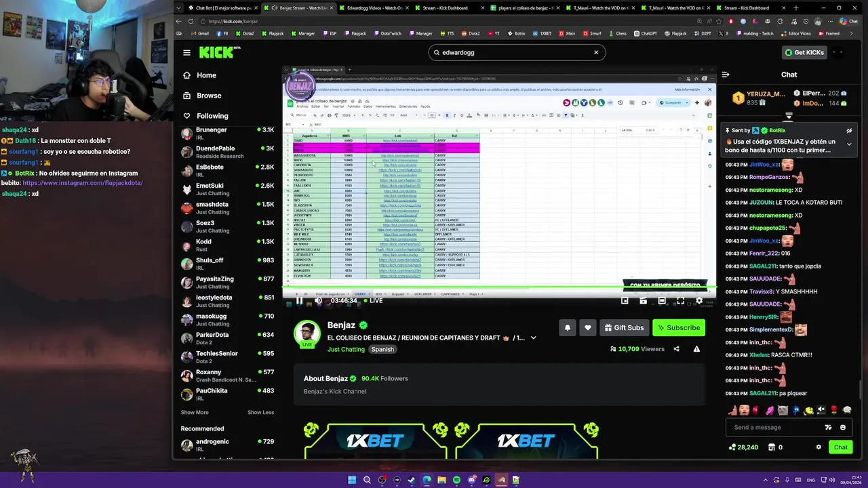Click Gift Subs button
The width and height of the screenshot is (868, 488).
point(624,327)
